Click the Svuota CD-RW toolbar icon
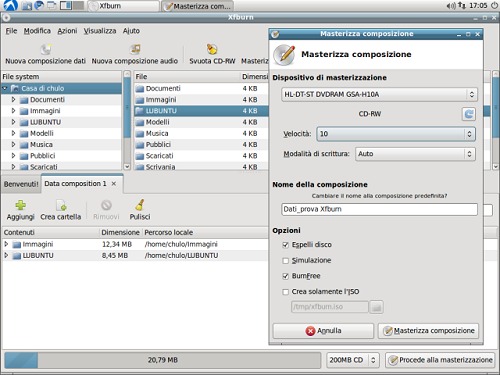The image size is (500, 375). click(212, 49)
